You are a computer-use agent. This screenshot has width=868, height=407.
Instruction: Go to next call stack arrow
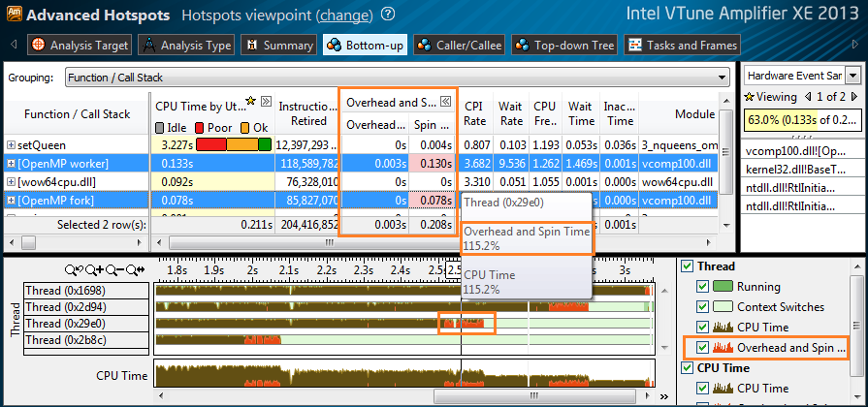pyautogui.click(x=853, y=97)
